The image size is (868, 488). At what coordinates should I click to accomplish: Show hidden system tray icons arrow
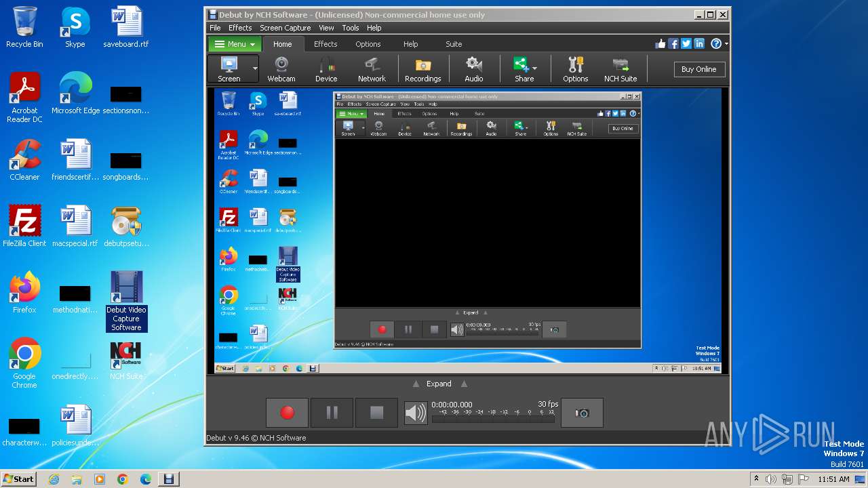tap(756, 479)
